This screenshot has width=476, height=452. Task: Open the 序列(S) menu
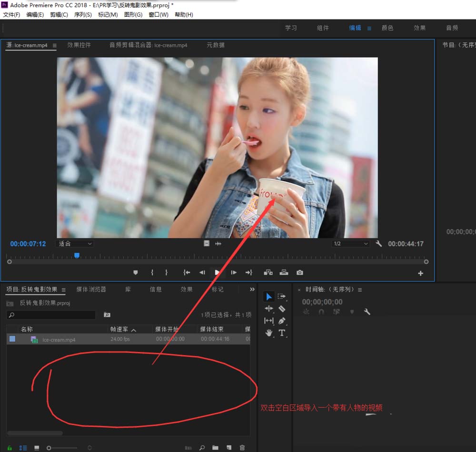pos(83,15)
